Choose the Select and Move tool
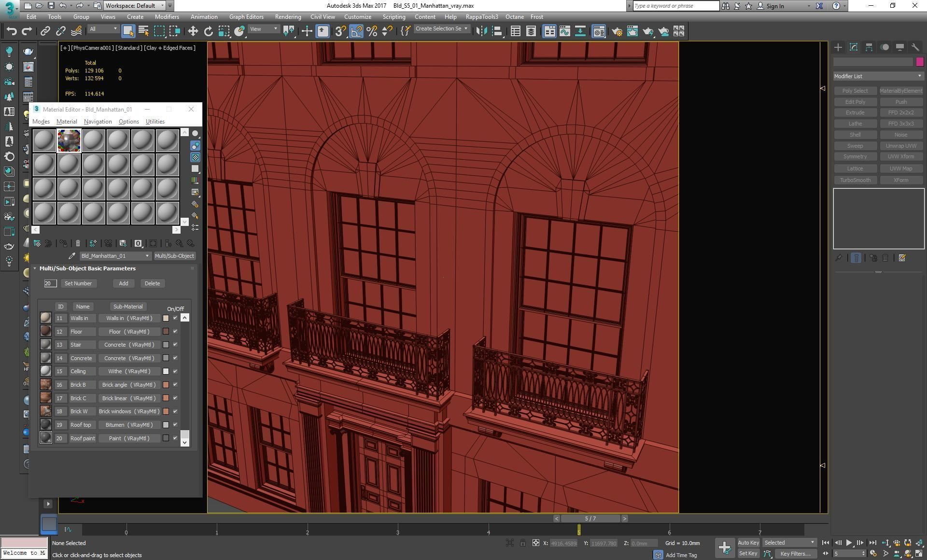Image resolution: width=927 pixels, height=560 pixels. pos(193,31)
